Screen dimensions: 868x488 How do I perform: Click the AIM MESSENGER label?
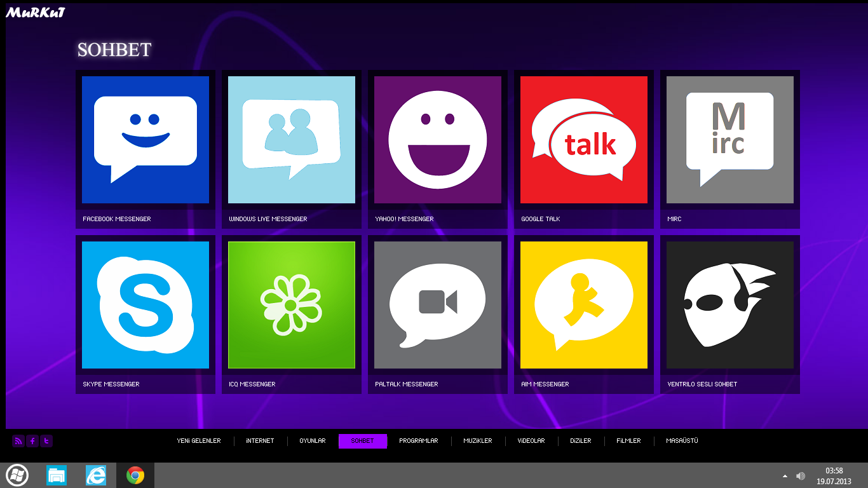[x=545, y=384]
